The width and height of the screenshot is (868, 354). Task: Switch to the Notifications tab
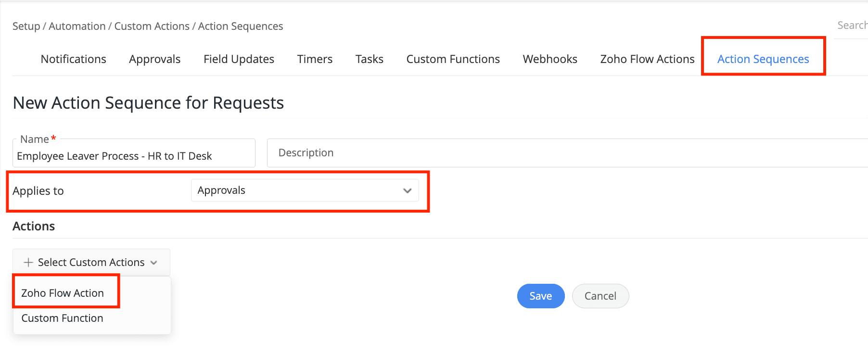(74, 59)
